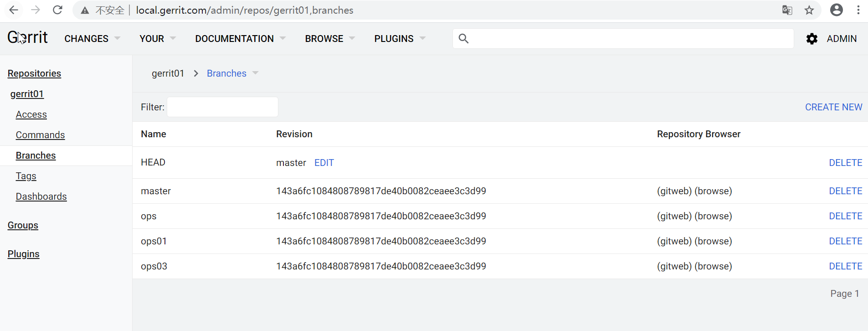The height and width of the screenshot is (331, 868).
Task: Open browse link for ops branch
Action: click(x=713, y=216)
